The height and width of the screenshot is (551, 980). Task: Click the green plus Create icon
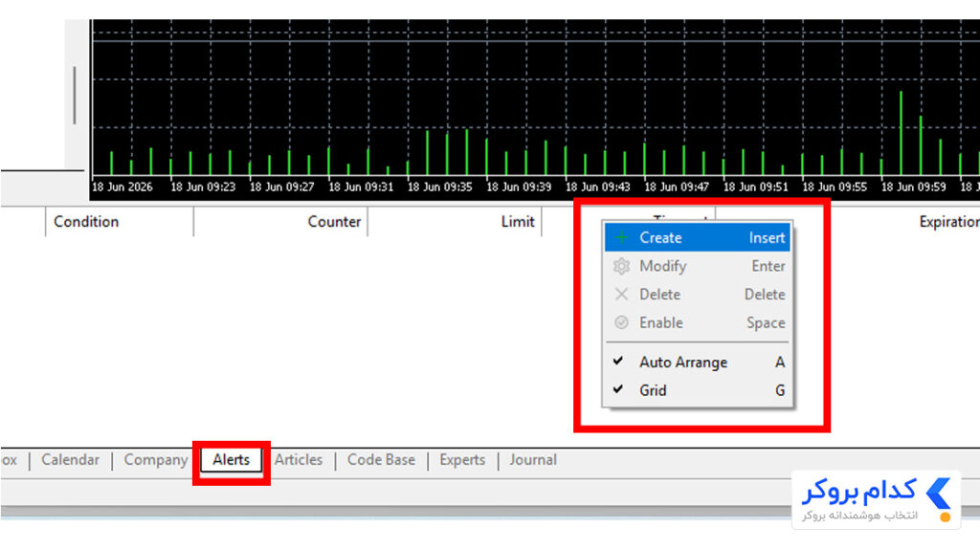[x=621, y=237]
